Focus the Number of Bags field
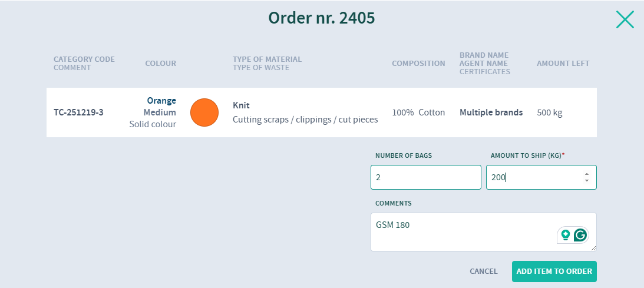 click(425, 177)
